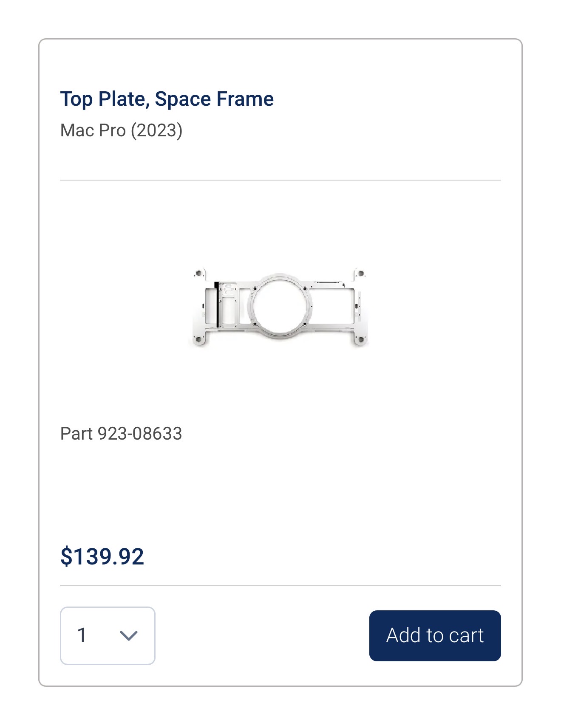Click the divider line below Mac Pro (2023)
Viewport: 561px width, 728px height.
pos(280,180)
